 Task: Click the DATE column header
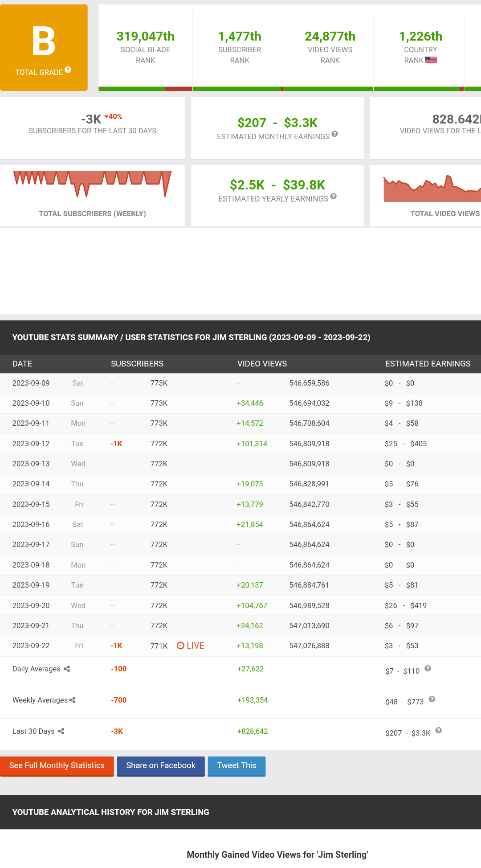click(22, 364)
